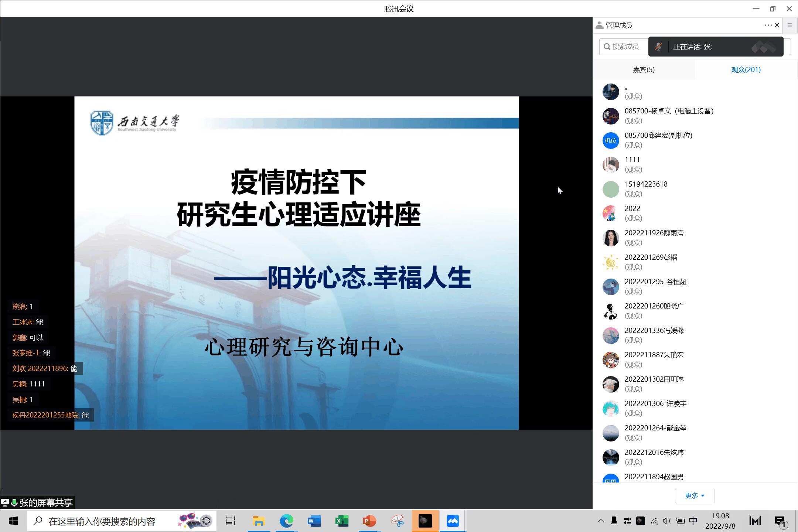
Task: Open PowerPoint from the taskbar
Action: 369,521
